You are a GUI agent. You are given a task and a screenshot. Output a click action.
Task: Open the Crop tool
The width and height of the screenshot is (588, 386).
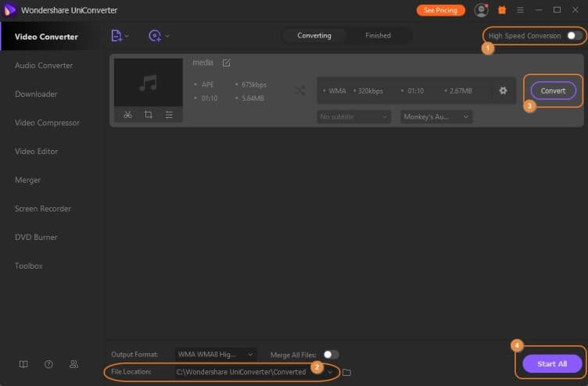pyautogui.click(x=149, y=115)
